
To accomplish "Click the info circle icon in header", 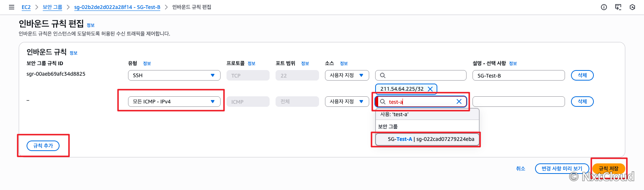I will pos(604,7).
